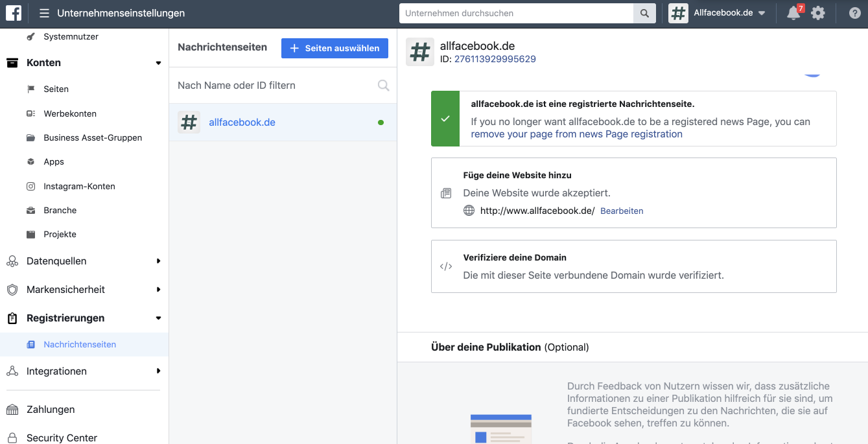Click the Seiten flag icon

[30, 89]
